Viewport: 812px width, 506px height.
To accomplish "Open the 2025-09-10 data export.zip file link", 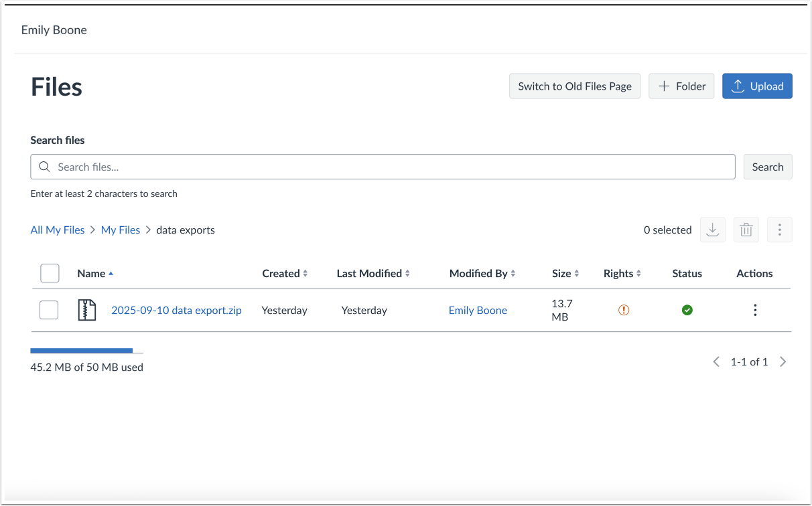I will click(176, 310).
